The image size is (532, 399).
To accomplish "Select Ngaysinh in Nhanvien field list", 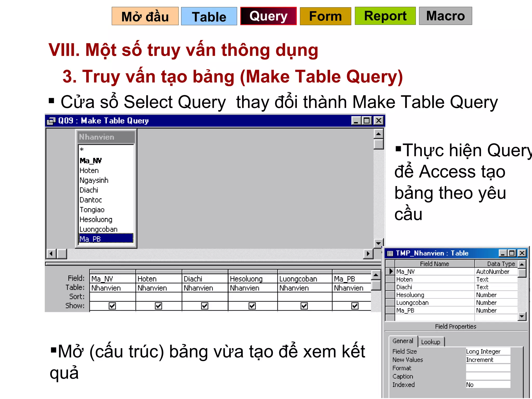I will coord(106,180).
